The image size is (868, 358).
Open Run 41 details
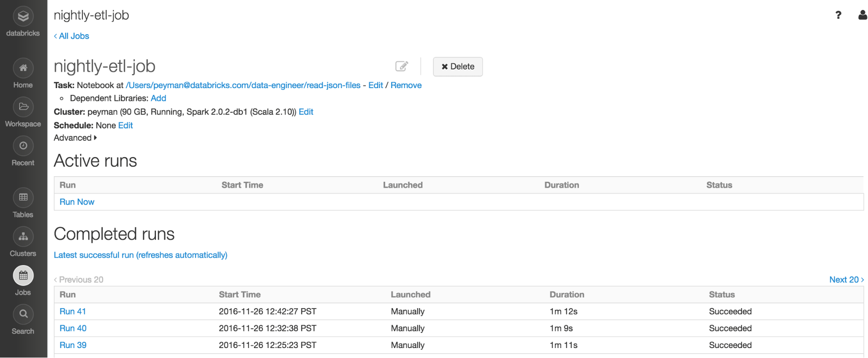tap(73, 312)
